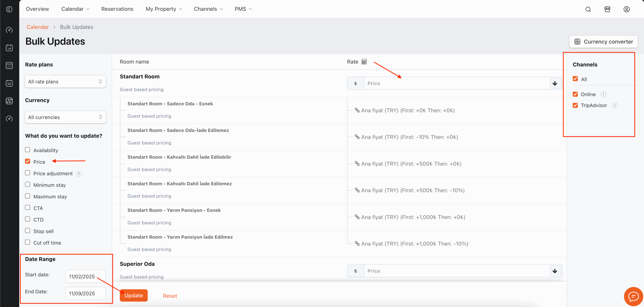This screenshot has height=307, width=644.
Task: Click the help icon next to Price adjustment
Action: coord(79,174)
